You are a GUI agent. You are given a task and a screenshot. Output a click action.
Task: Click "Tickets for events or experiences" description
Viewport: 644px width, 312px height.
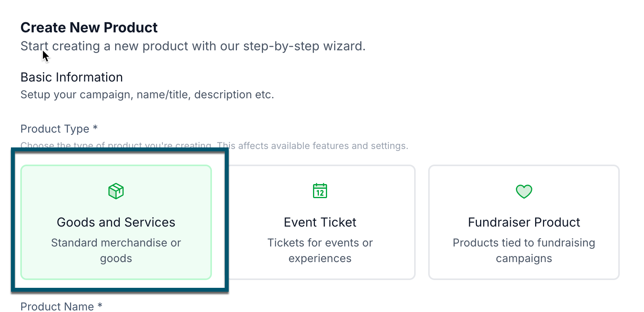coord(320,250)
